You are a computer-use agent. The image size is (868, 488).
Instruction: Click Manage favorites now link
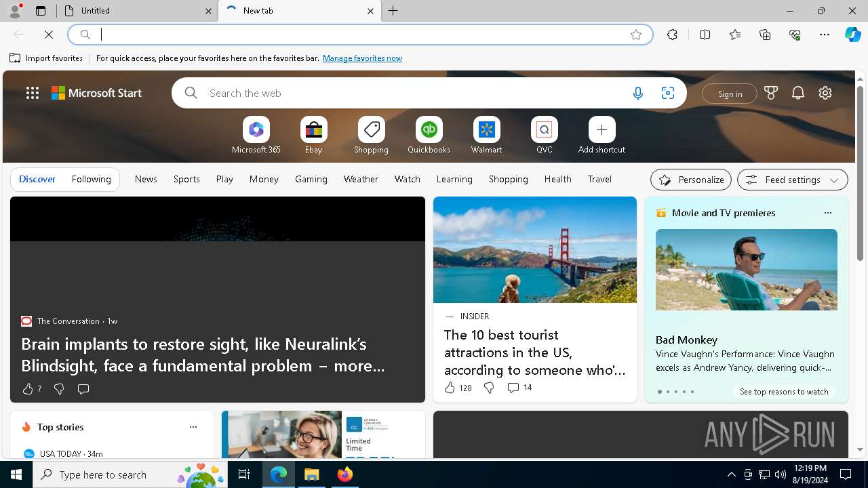(362, 58)
